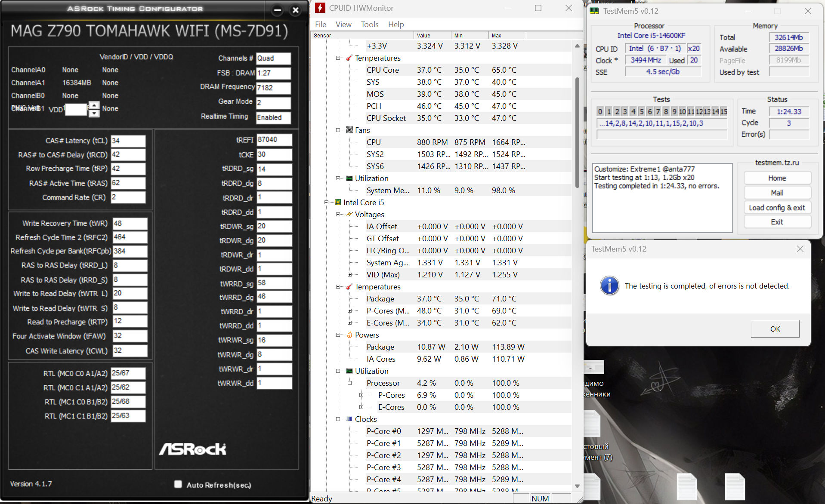Click the Voltages group icon in HWMonitor

349,215
